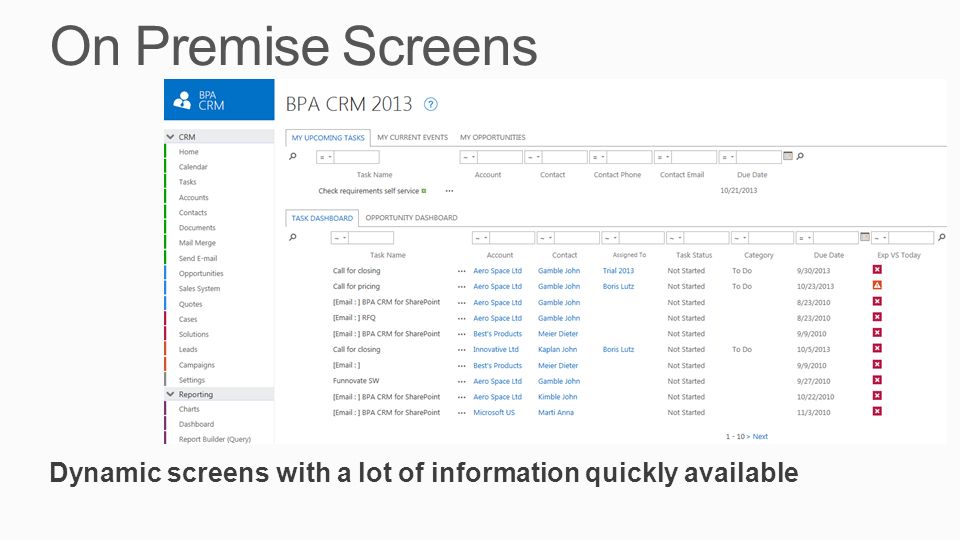Open help icon beside BPA CRM 2013
Image resolution: width=960 pixels, height=540 pixels.
pos(431,104)
